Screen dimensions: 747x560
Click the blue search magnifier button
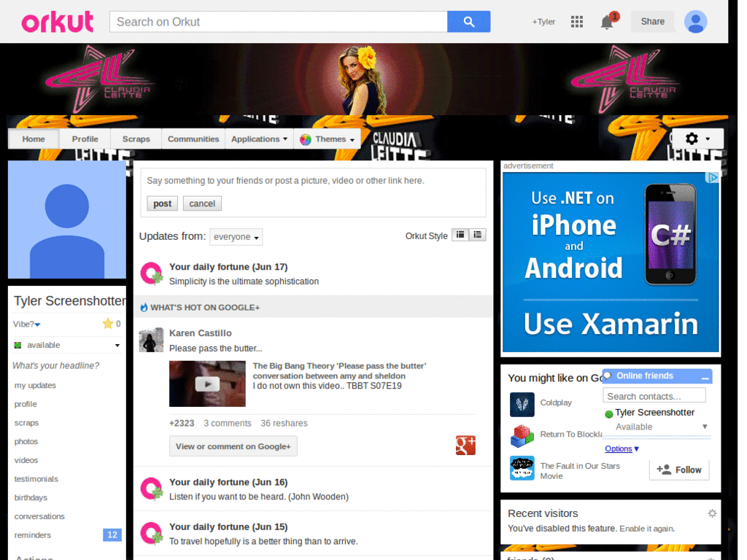tap(468, 22)
